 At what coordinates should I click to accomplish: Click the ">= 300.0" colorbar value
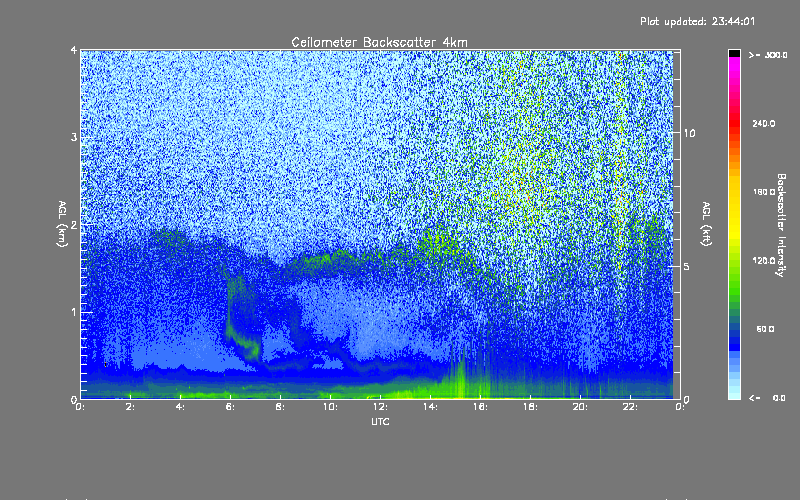(768, 55)
